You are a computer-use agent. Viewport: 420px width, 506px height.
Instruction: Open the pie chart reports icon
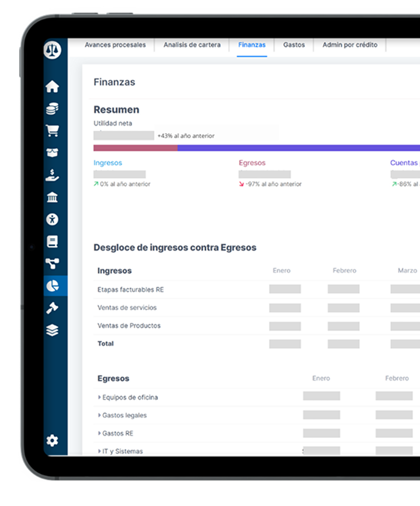(x=52, y=286)
